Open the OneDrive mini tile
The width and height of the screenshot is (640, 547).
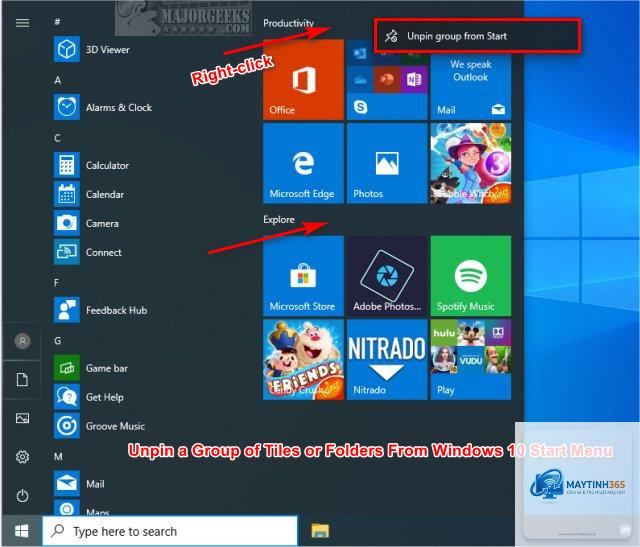click(360, 80)
